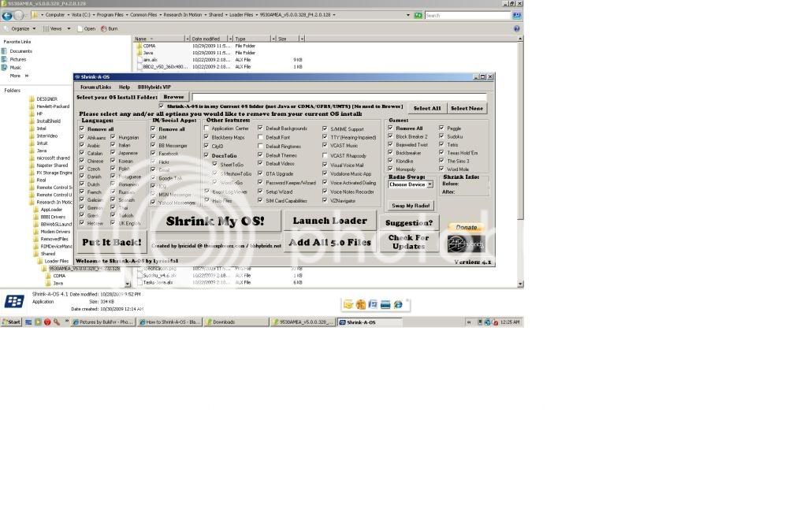Open the address bar history dropdown arrow

[408, 16]
